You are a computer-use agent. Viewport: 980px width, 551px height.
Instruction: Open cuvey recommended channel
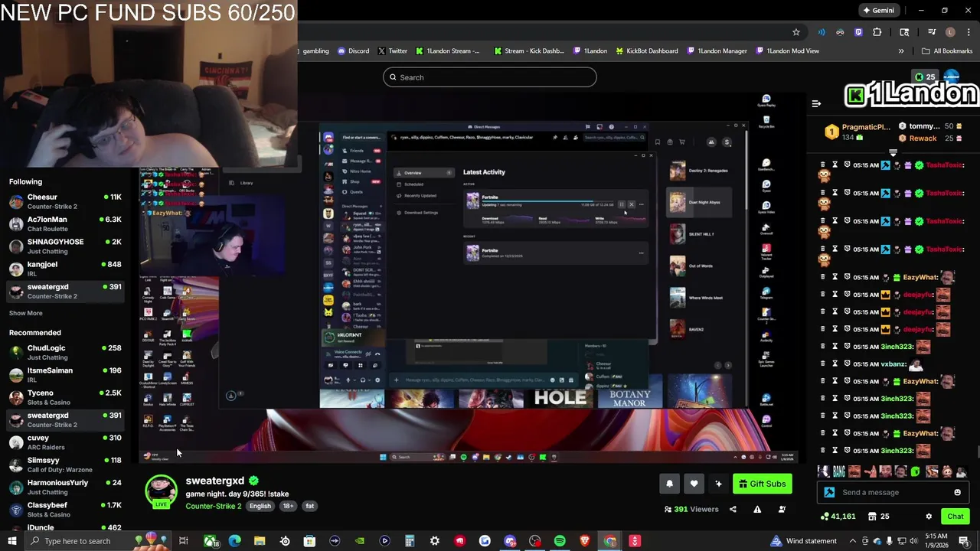point(64,442)
